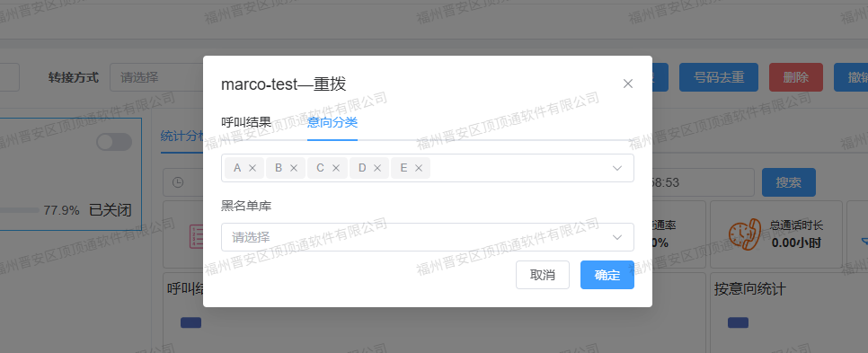Select the 统计分析 tab behind the dialog
The height and width of the screenshot is (353, 868).
182,136
